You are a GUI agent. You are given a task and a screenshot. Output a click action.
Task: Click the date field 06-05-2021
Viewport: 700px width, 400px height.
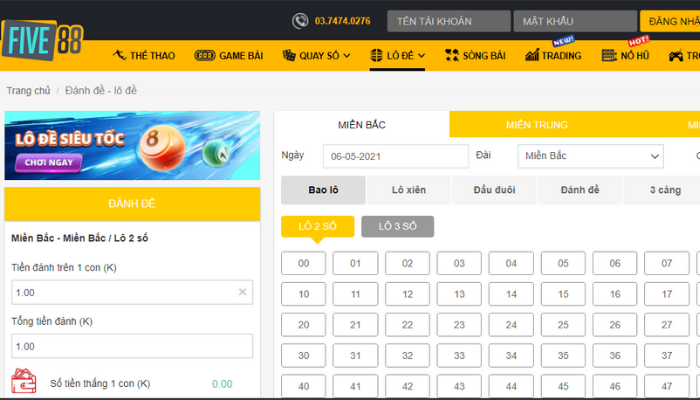[395, 156]
